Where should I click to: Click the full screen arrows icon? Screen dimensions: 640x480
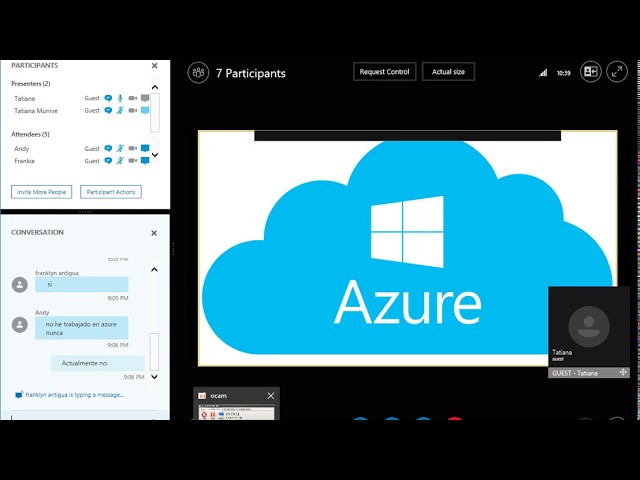(x=617, y=72)
